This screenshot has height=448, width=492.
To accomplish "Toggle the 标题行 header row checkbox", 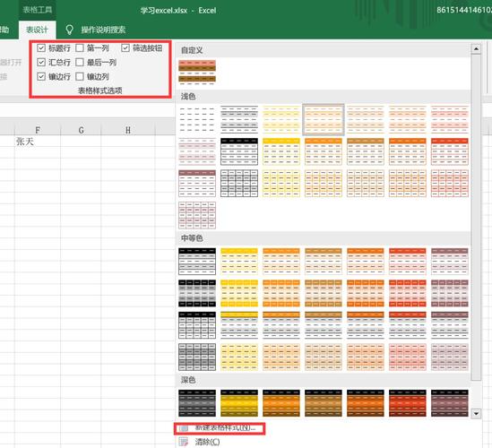I will (41, 48).
